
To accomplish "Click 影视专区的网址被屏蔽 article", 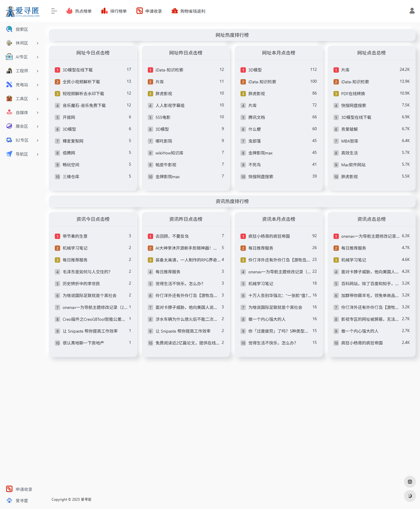I will click(370, 319).
